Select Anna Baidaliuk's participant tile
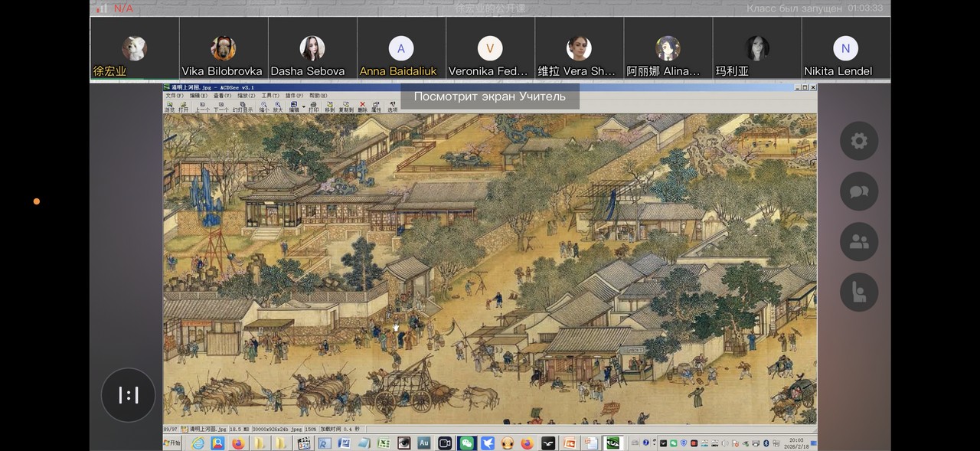 tap(400, 49)
